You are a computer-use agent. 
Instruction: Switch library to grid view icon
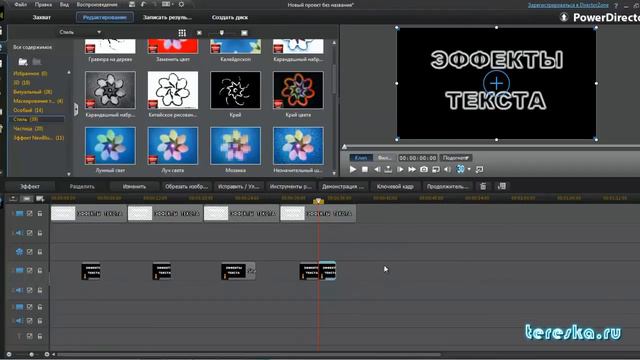coord(182,33)
